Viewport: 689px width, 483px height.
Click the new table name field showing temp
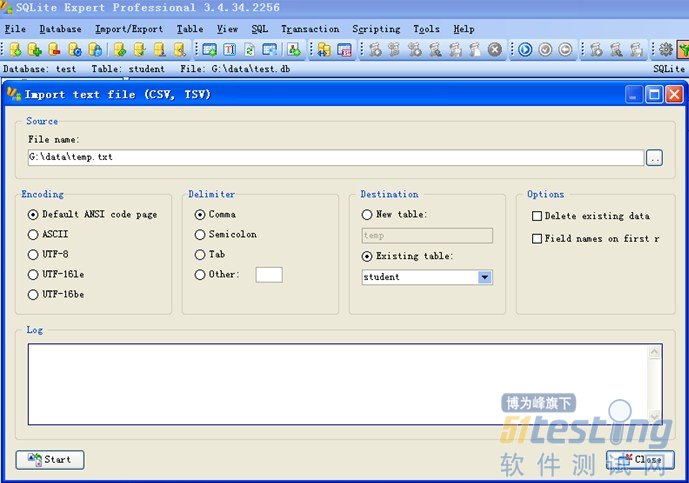(427, 236)
